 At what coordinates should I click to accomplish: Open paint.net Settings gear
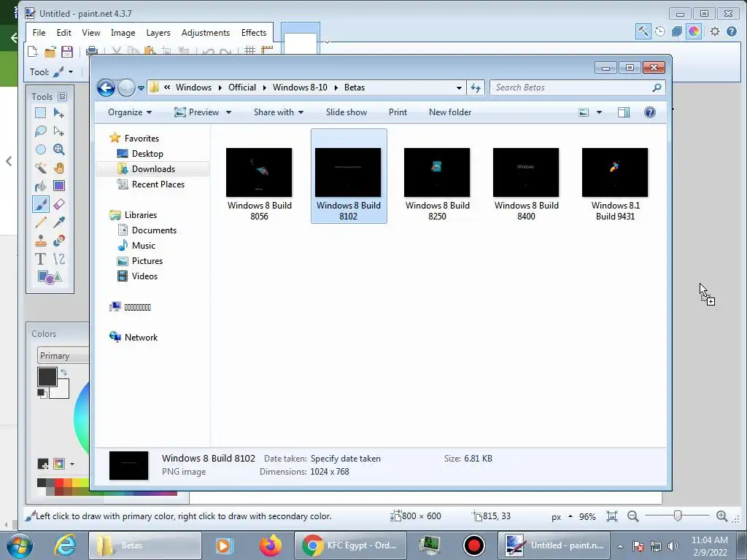715,31
